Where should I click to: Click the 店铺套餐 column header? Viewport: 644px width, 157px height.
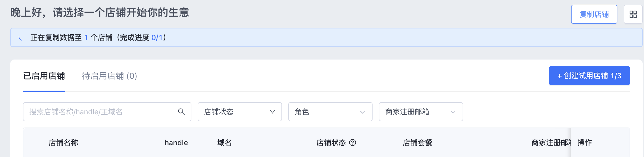click(x=418, y=143)
